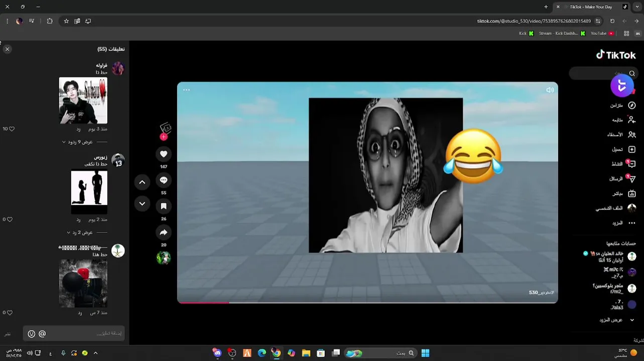This screenshot has height=361, width=644.
Task: Open followed account 'خالد العليان'
Action: coord(609,257)
